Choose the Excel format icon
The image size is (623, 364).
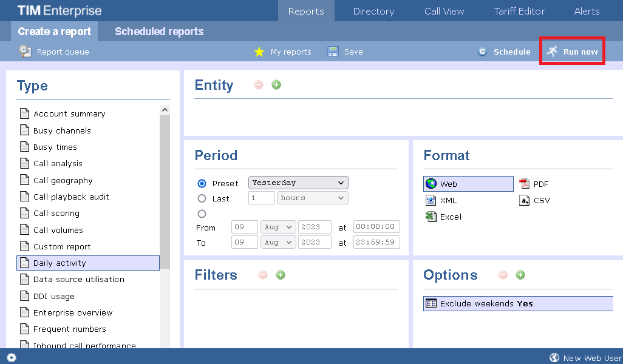click(431, 217)
